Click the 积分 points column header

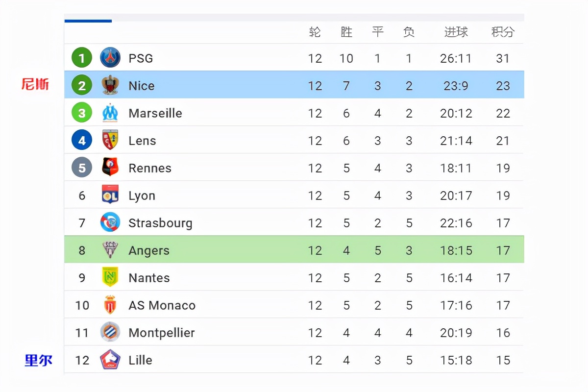click(x=503, y=32)
